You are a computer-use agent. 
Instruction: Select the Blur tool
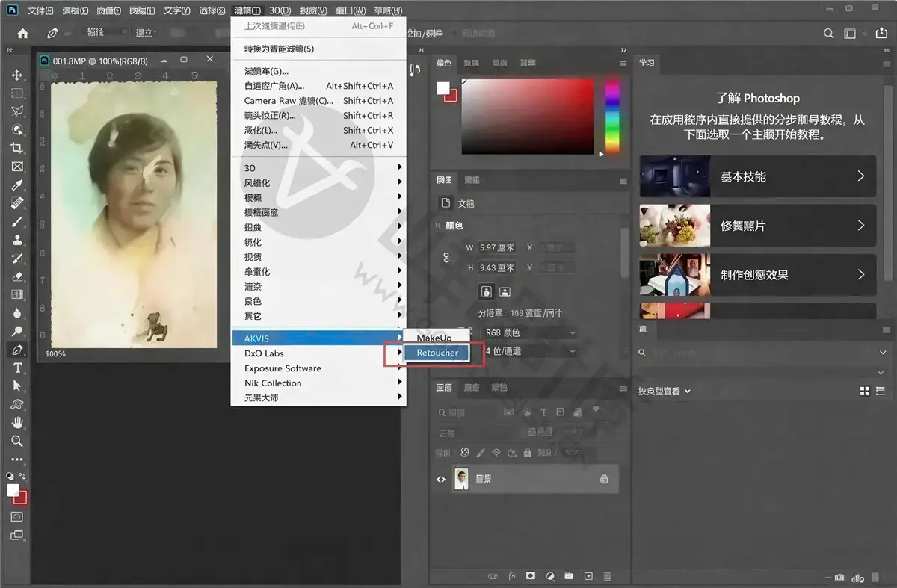coord(17,313)
